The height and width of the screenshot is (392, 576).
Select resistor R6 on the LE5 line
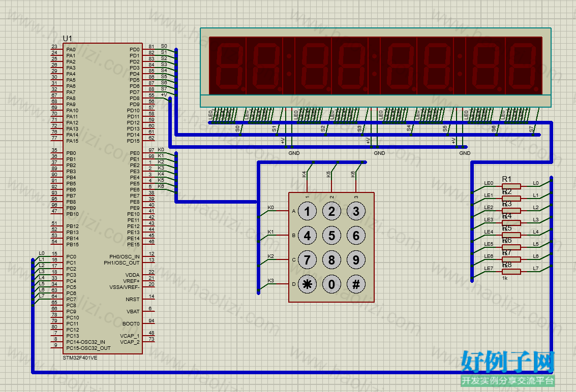[x=511, y=247]
